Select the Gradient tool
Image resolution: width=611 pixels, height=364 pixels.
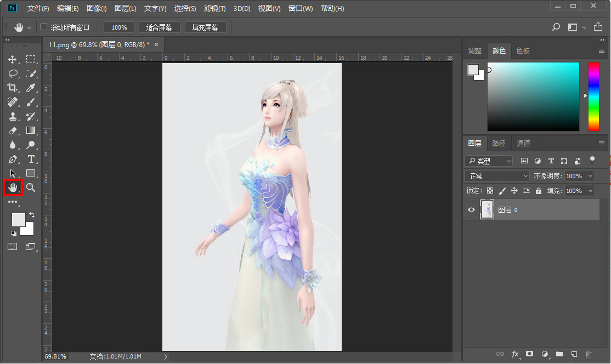[31, 130]
